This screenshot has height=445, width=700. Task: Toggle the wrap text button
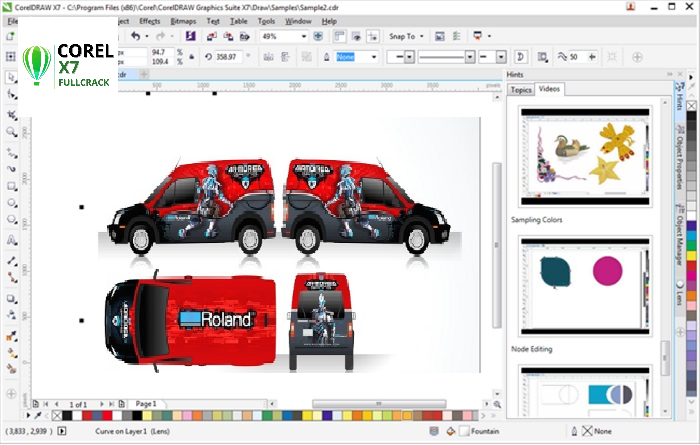click(542, 57)
